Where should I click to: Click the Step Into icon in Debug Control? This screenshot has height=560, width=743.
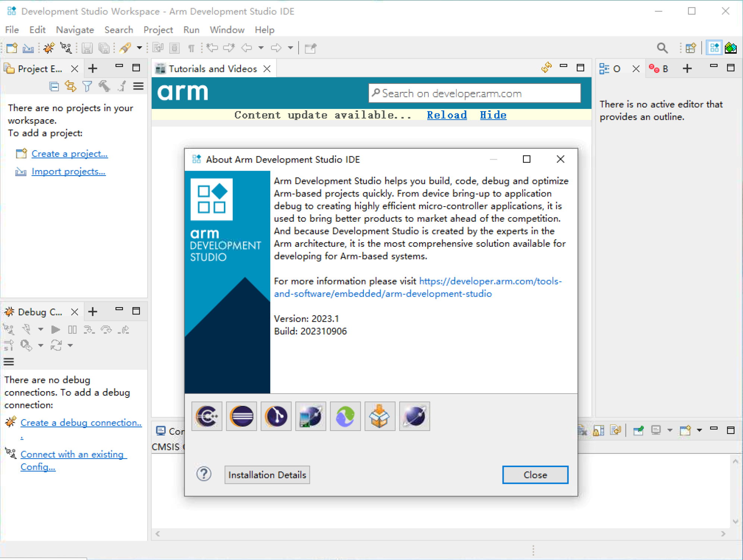(x=89, y=330)
